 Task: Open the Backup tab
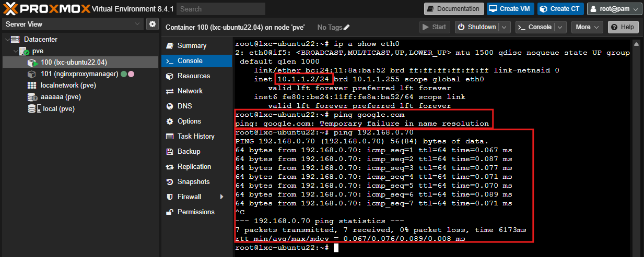coord(196,152)
